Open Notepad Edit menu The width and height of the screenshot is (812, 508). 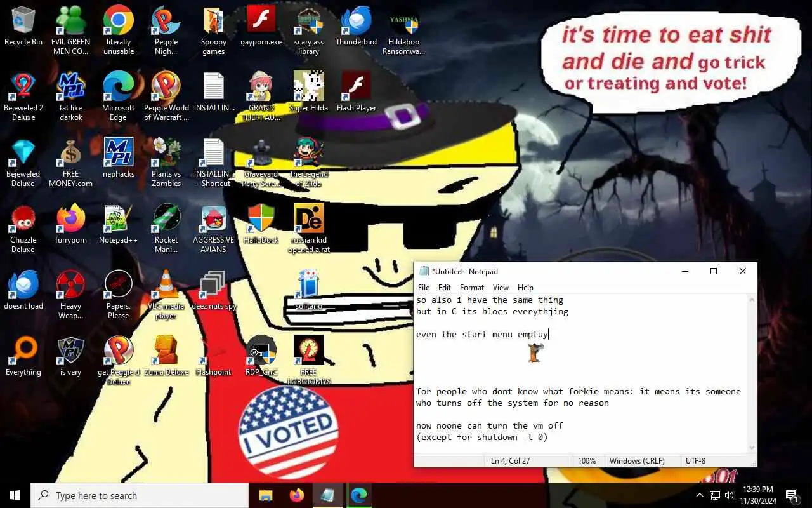pyautogui.click(x=445, y=288)
